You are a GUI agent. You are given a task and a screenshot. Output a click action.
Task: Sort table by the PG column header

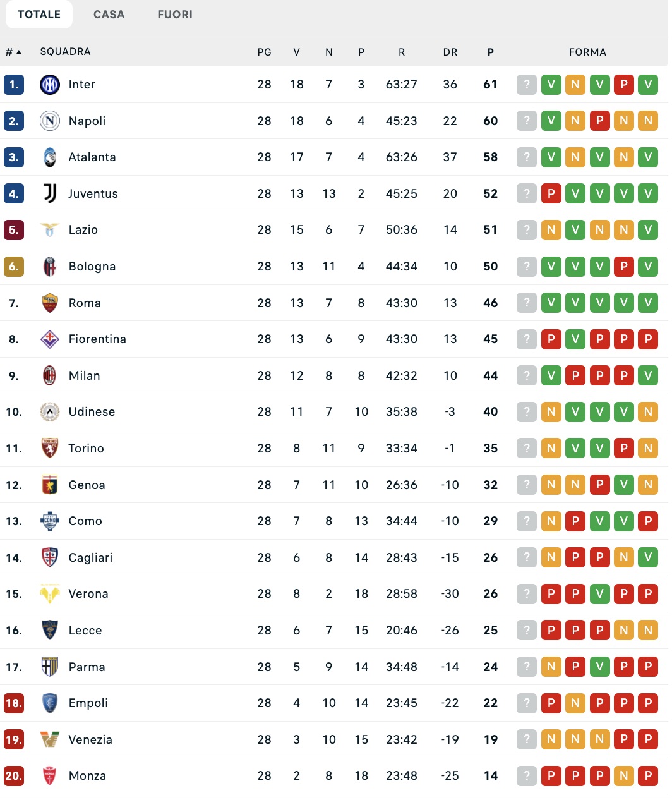pos(264,52)
